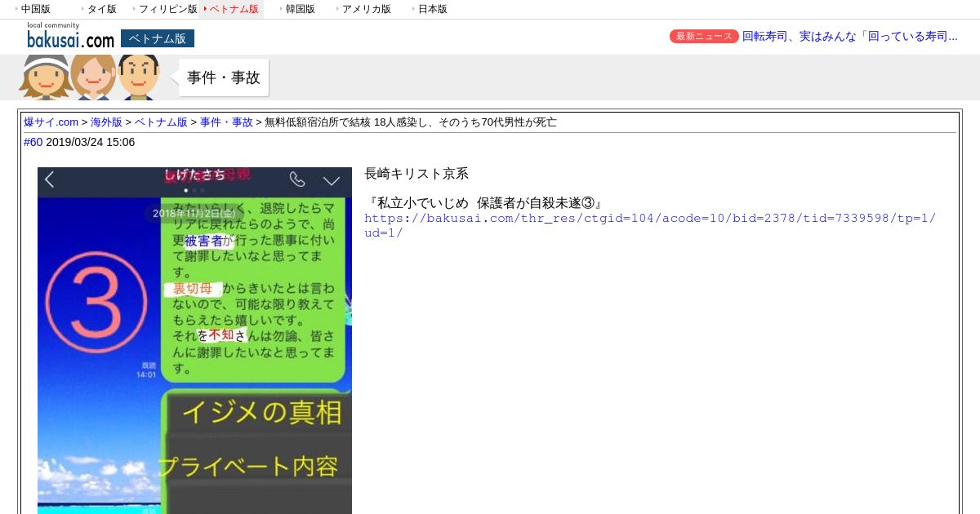
Task: Click the three cartoon faces mascot image
Action: 90,77
